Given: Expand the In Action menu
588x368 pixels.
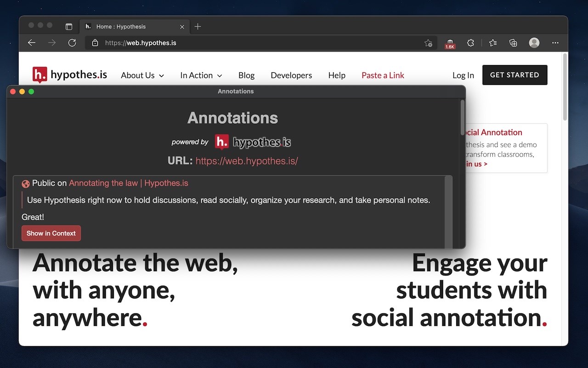Looking at the screenshot, I should [x=201, y=75].
